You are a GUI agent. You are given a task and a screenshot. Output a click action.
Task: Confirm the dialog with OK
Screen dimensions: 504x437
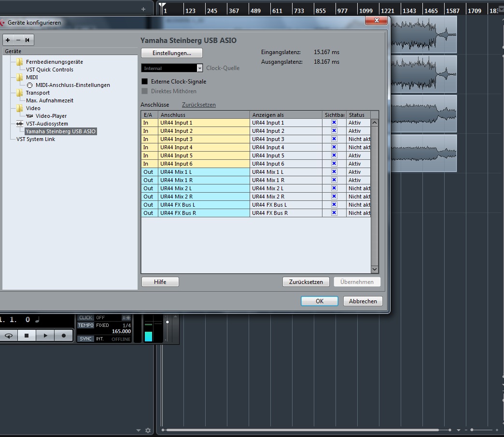pos(320,301)
